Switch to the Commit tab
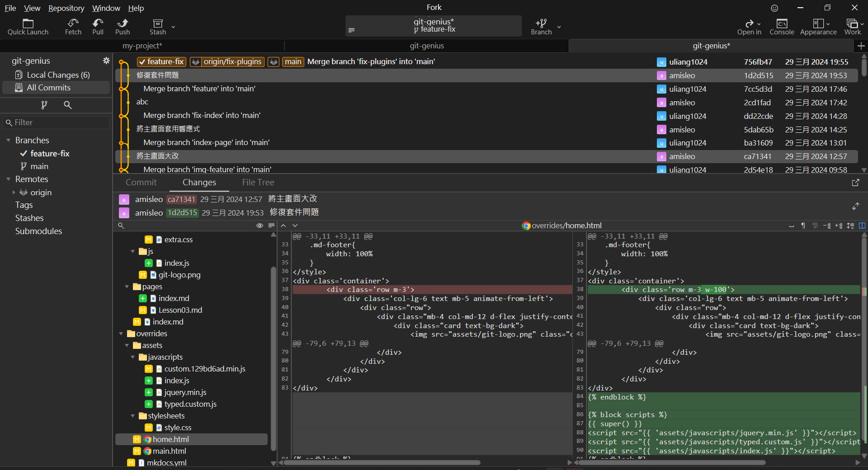868x470 pixels. click(x=141, y=183)
